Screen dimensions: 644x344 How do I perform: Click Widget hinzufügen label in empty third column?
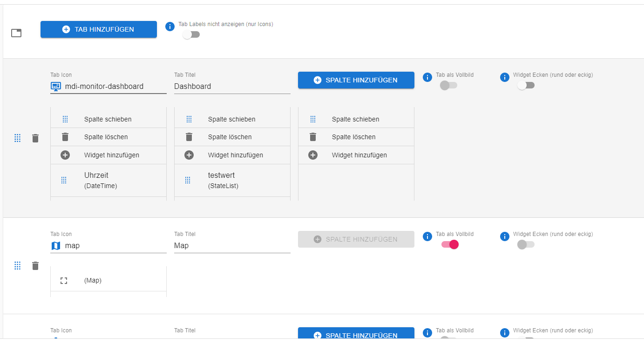(x=359, y=155)
